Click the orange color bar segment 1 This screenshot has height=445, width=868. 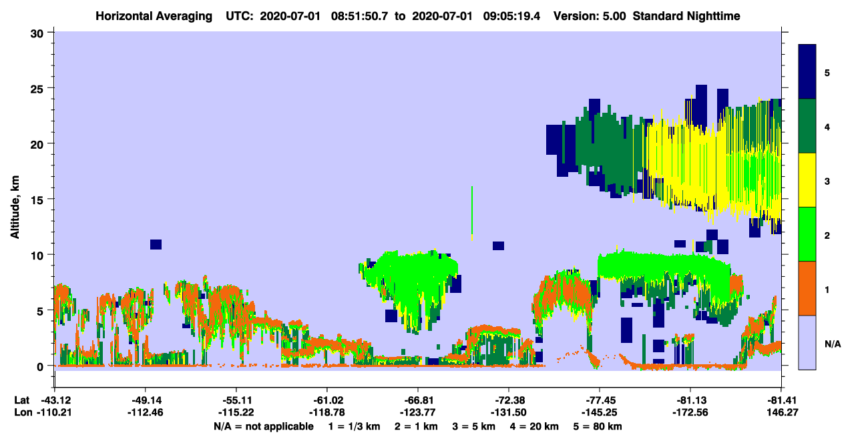807,288
